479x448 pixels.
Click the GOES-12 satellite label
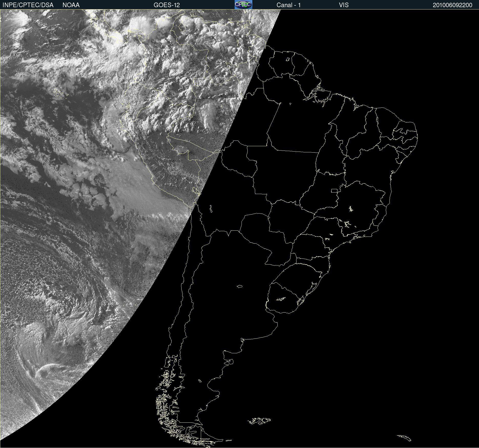[167, 5]
